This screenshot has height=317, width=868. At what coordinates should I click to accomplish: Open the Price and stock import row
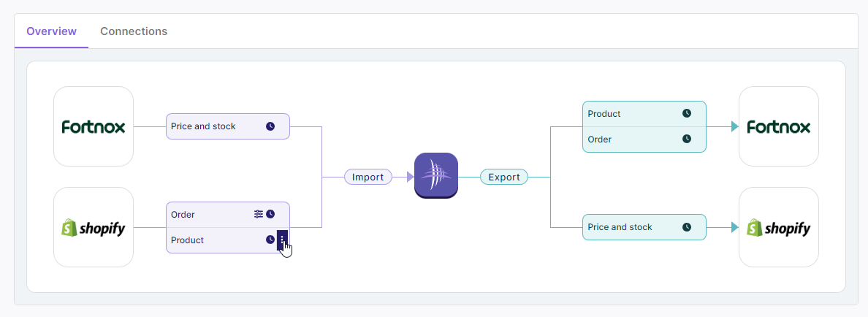[212, 126]
